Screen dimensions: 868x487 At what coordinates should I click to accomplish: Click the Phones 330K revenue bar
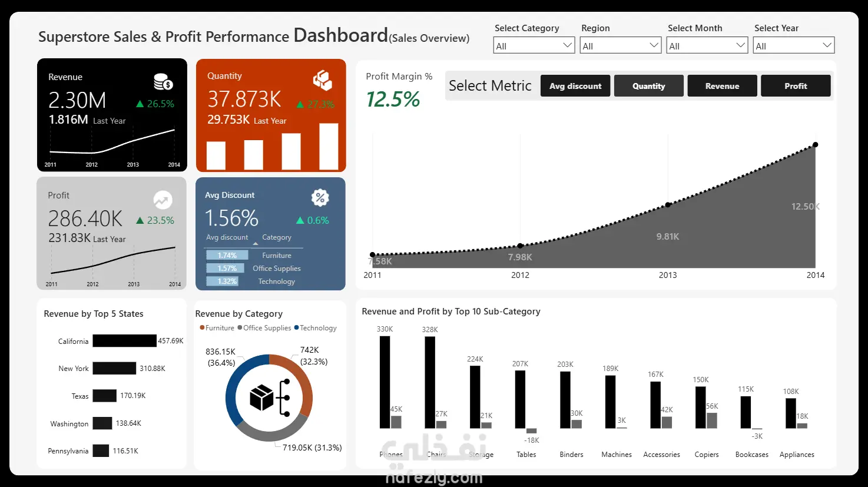point(385,382)
